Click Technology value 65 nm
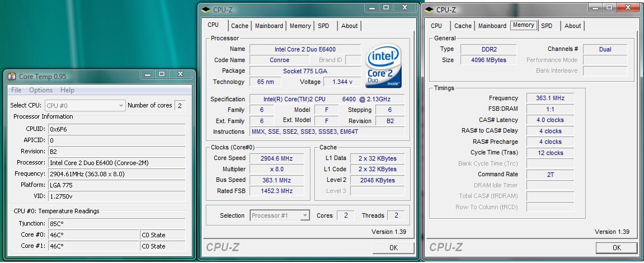This screenshot has width=644, height=263. click(x=265, y=82)
